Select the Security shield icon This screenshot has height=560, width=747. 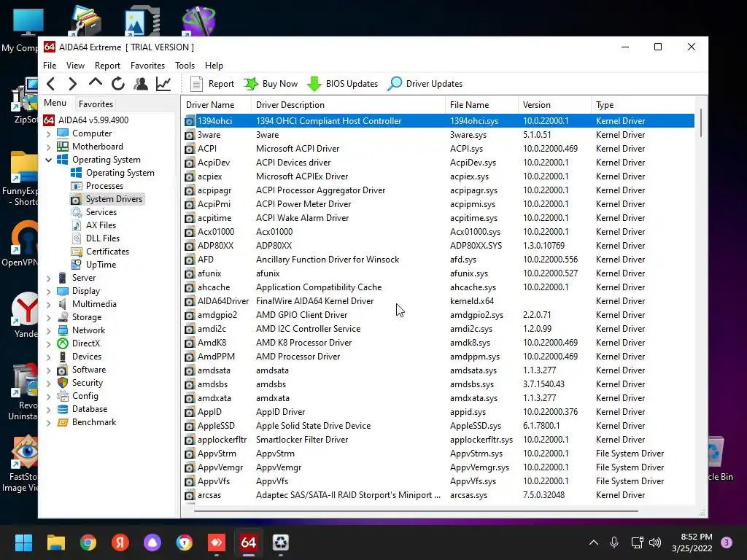pos(63,383)
